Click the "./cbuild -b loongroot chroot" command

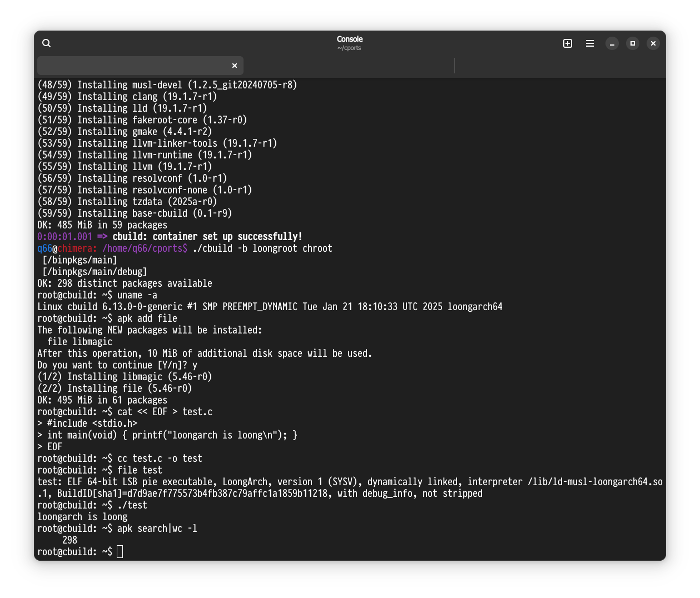[x=262, y=248]
